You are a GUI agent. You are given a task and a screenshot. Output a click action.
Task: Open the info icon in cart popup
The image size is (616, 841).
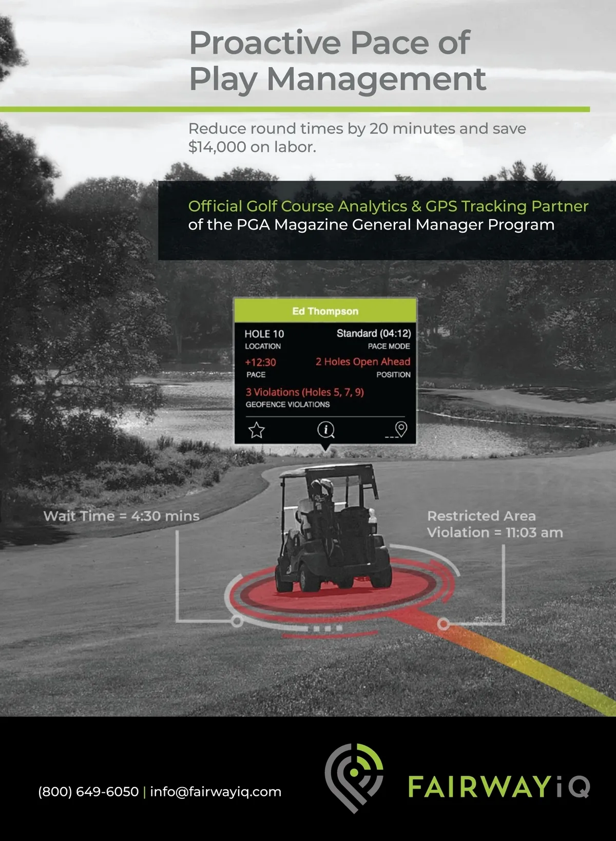point(325,429)
